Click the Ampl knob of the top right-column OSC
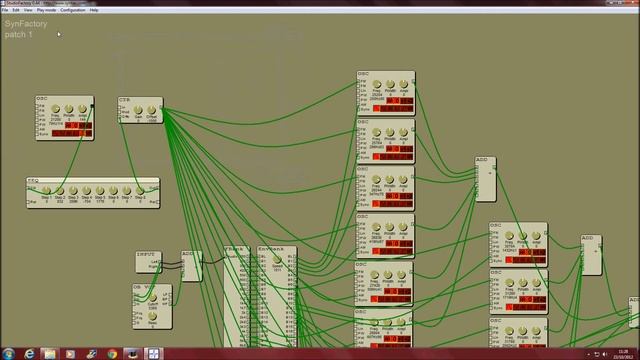The height and width of the screenshot is (360, 640). point(536,236)
